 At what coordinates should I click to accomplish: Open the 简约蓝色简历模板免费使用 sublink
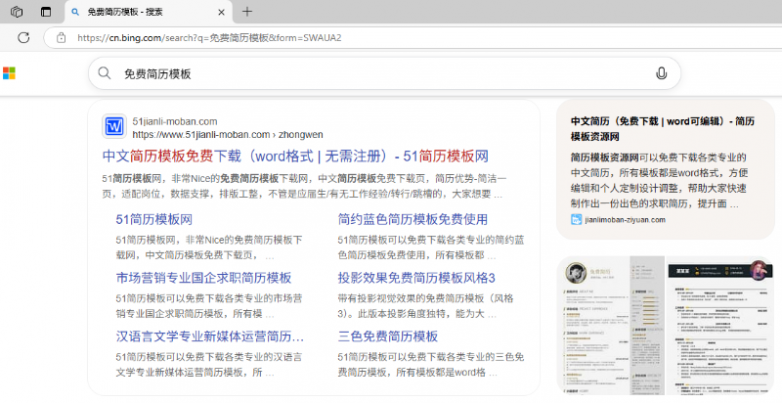tap(412, 219)
